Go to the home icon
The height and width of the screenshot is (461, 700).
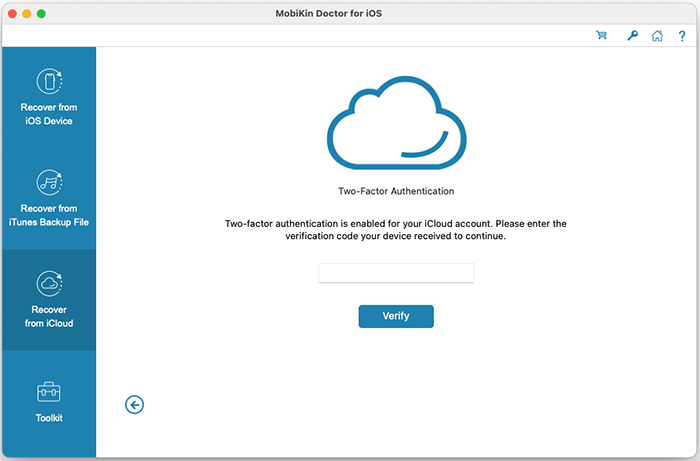[657, 36]
